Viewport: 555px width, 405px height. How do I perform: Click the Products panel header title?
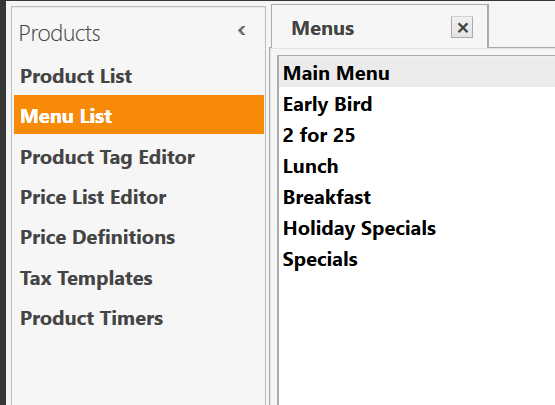tap(59, 34)
